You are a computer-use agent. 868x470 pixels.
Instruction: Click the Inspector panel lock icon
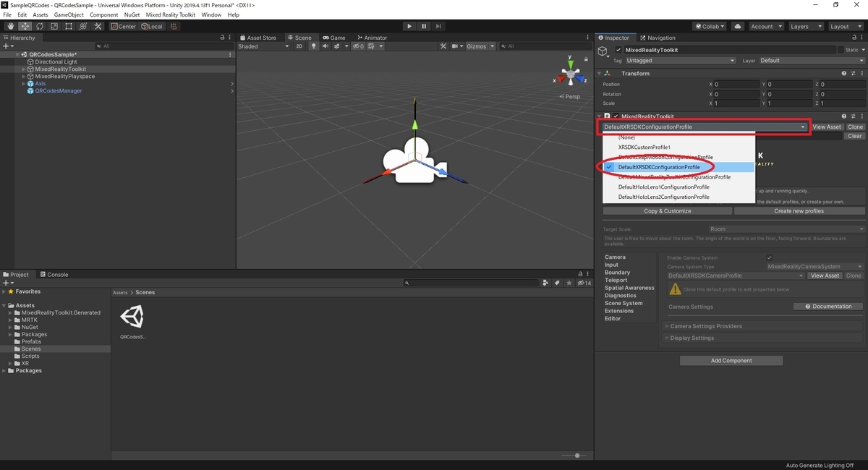(x=854, y=38)
